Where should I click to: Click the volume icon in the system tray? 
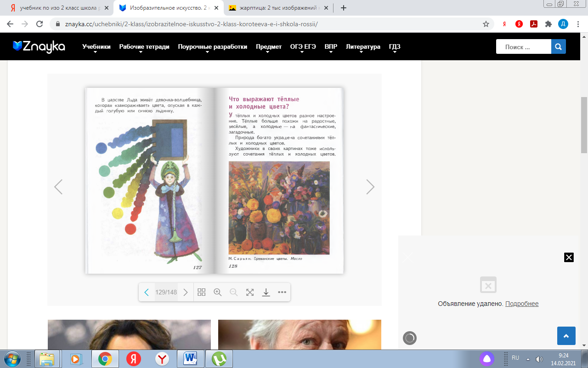(539, 359)
